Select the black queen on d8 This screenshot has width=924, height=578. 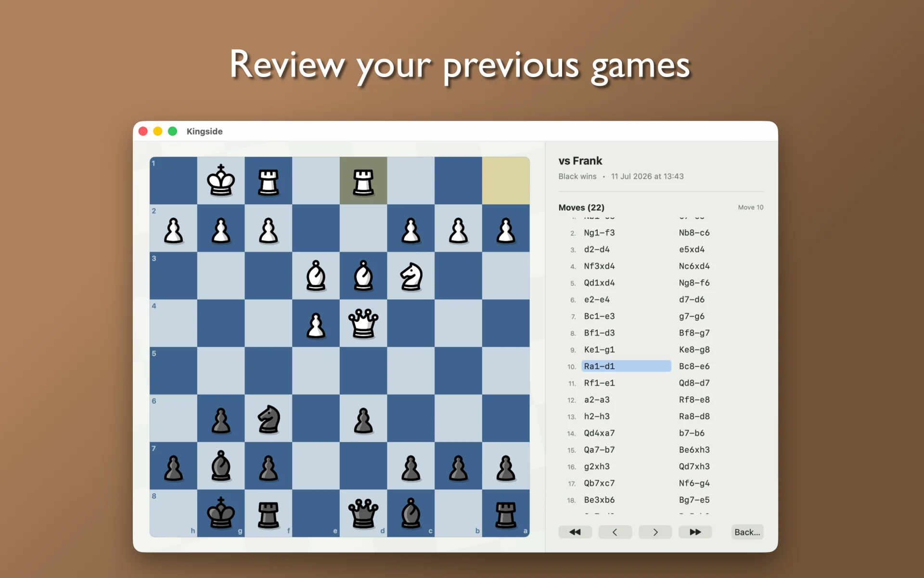pyautogui.click(x=363, y=513)
